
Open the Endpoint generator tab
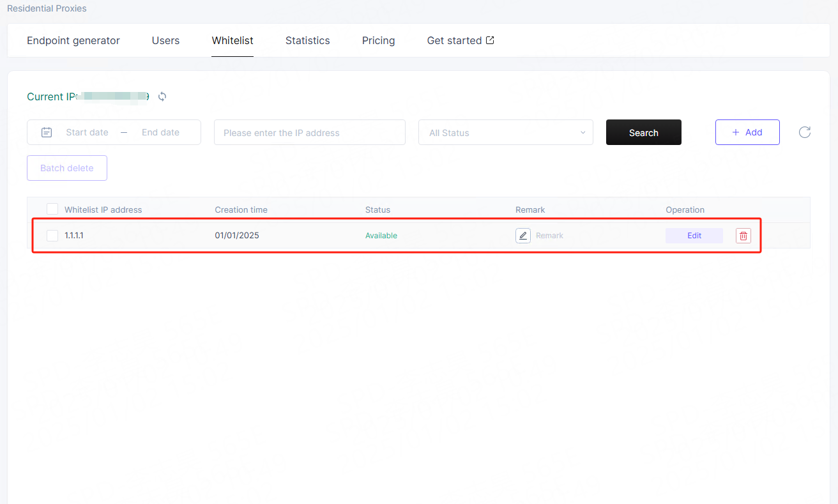(x=73, y=40)
